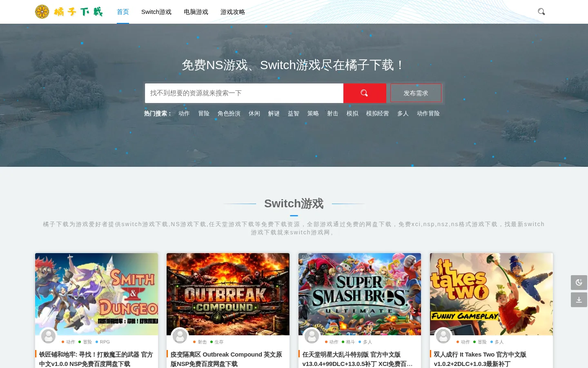The width and height of the screenshot is (588, 368).
Task: Open 双人成行 It Takes Two title link
Action: tap(480, 359)
